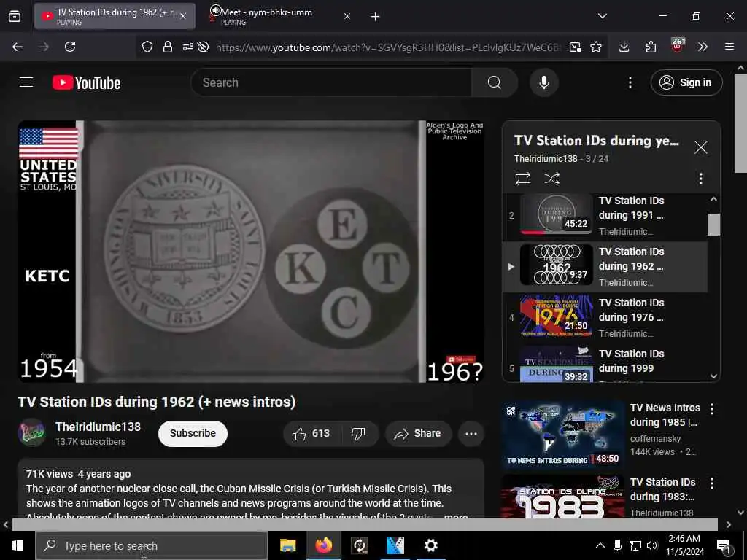Open TV News Intros during 1985 thumbnail
Viewport: 747px width, 560px height.
[x=562, y=434]
